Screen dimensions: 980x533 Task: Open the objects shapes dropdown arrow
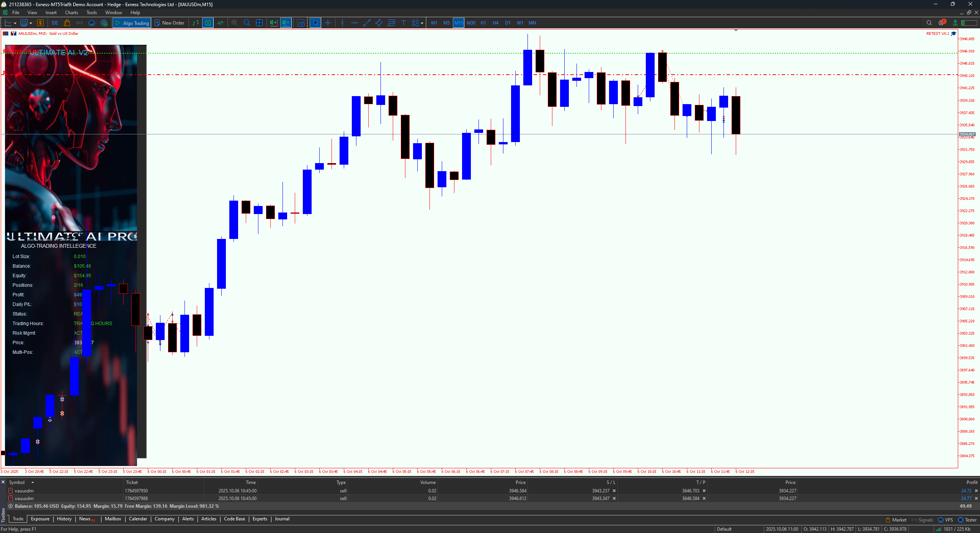click(422, 23)
